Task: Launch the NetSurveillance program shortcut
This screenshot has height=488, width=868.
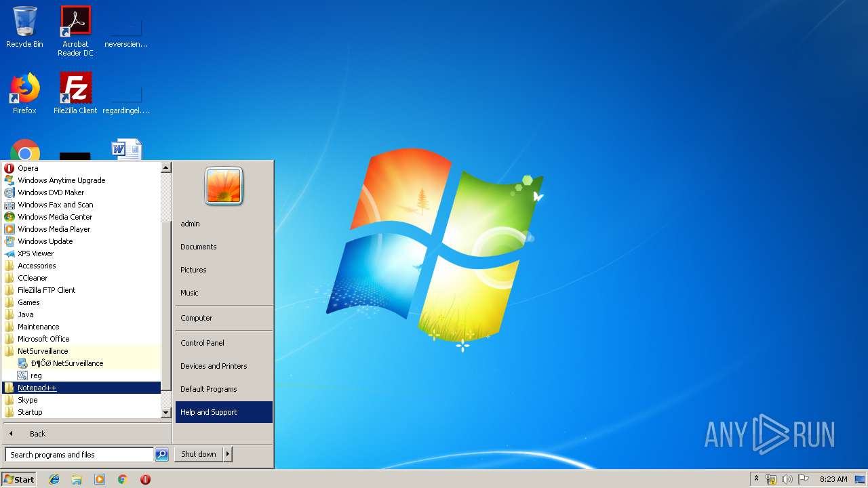Action: pyautogui.click(x=81, y=363)
